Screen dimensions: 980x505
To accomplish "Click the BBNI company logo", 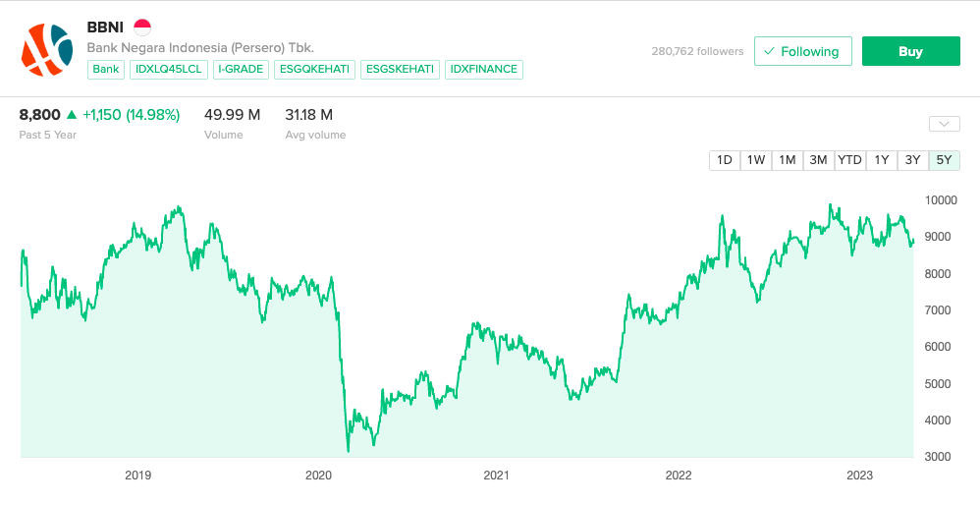I will [47, 51].
